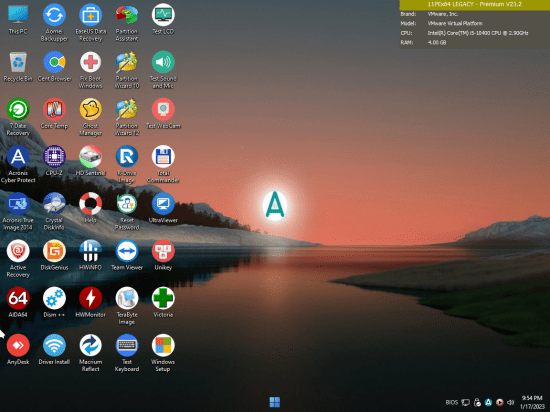Click the monitor icon beside BIOS
Image resolution: width=550 pixels, height=412 pixels.
pyautogui.click(x=465, y=403)
